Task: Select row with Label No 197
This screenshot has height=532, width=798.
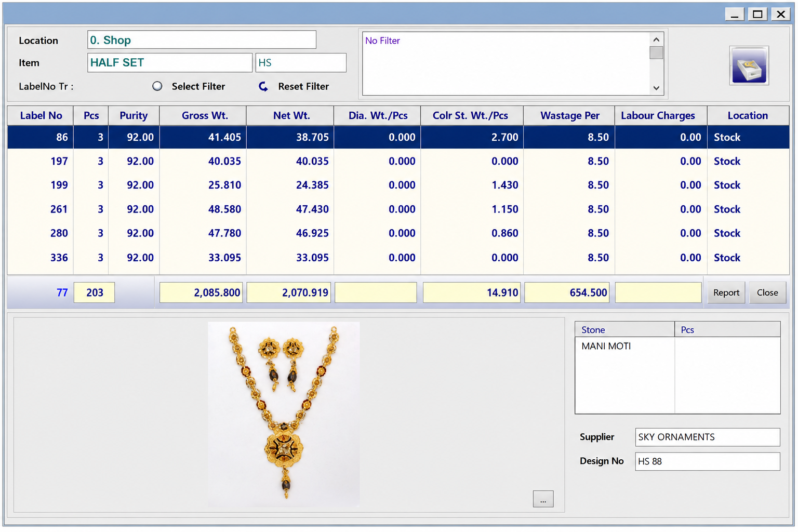Action: point(398,161)
